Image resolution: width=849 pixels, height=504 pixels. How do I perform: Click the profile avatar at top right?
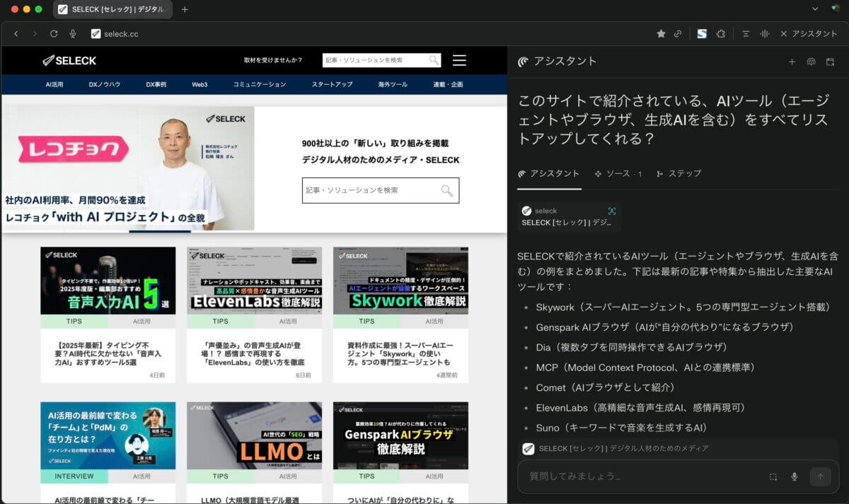click(x=835, y=9)
